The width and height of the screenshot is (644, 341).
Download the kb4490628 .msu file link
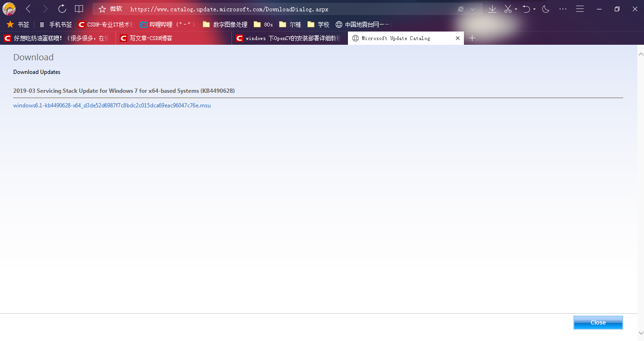(x=112, y=106)
